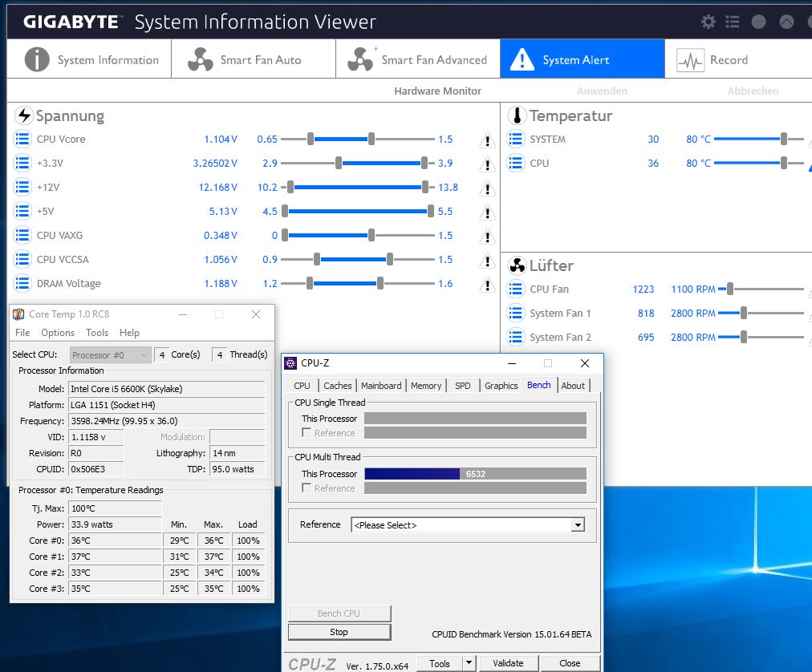
Task: Enable Reference checkbox under CPU Multi Thread
Action: 307,488
